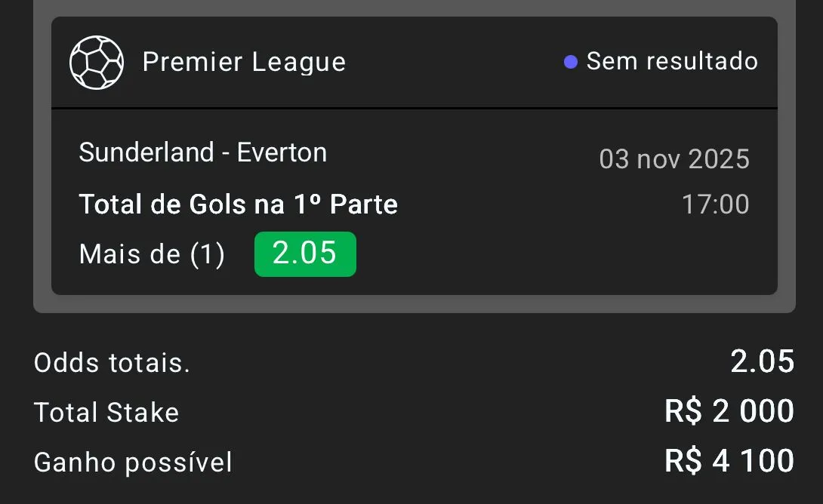Click the 'Ganho possível' label
This screenshot has height=504, width=823.
[133, 463]
